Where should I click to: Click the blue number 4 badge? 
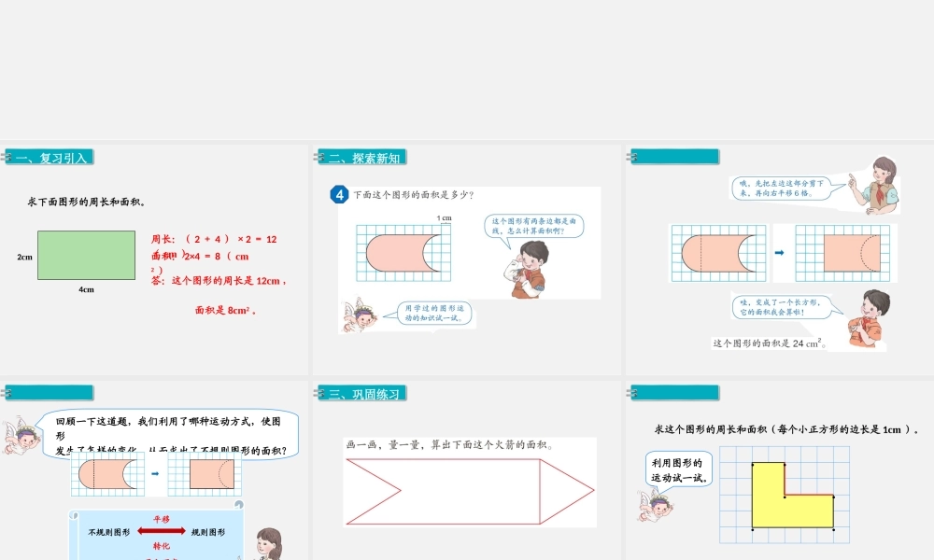339,194
